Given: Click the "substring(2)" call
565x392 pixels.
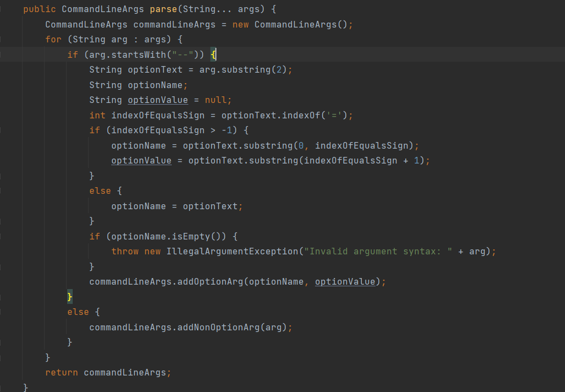Looking at the screenshot, I should pos(254,69).
